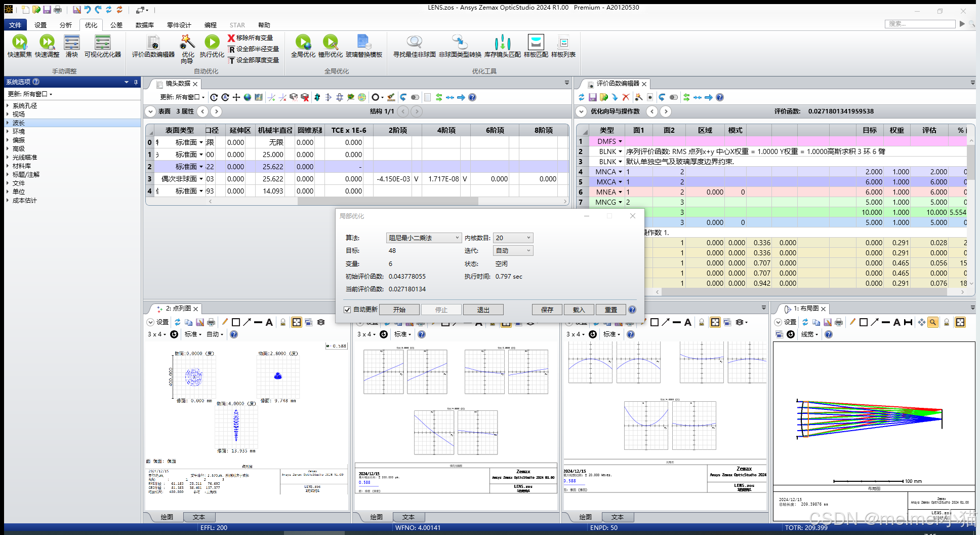Viewport: 980px width, 535px height.
Task: Click the help icon in 镜头数据 toolbar
Action: coord(472,97)
